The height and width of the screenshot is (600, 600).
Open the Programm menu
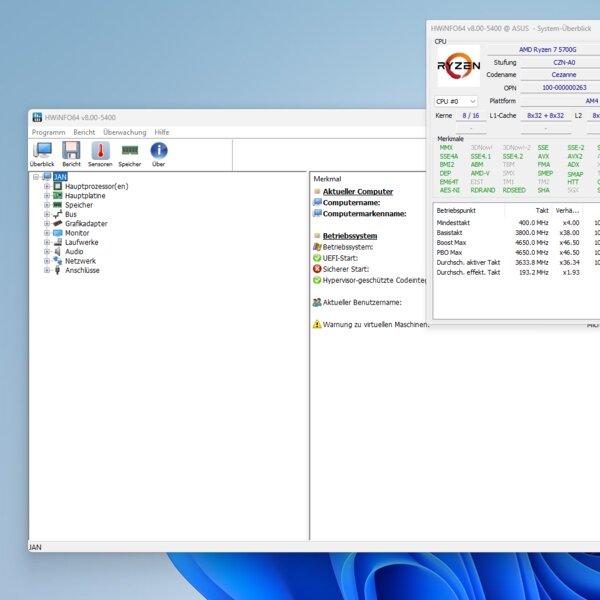point(49,132)
